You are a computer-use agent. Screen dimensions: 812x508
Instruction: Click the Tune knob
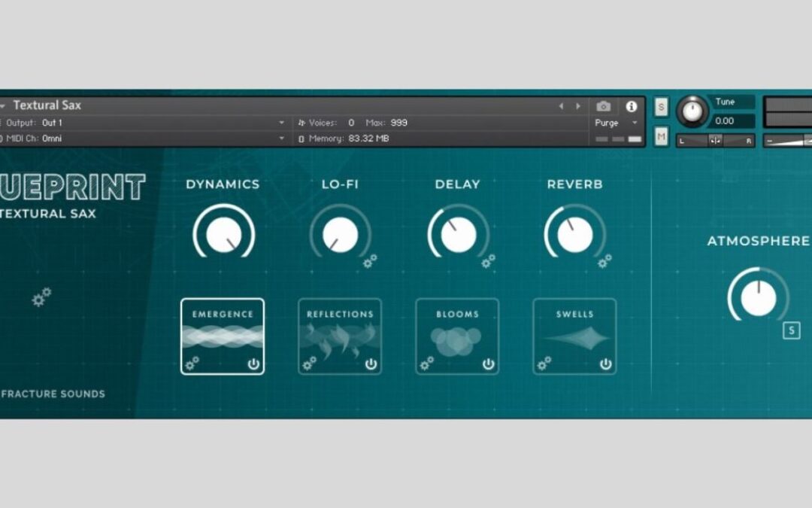pos(692,111)
